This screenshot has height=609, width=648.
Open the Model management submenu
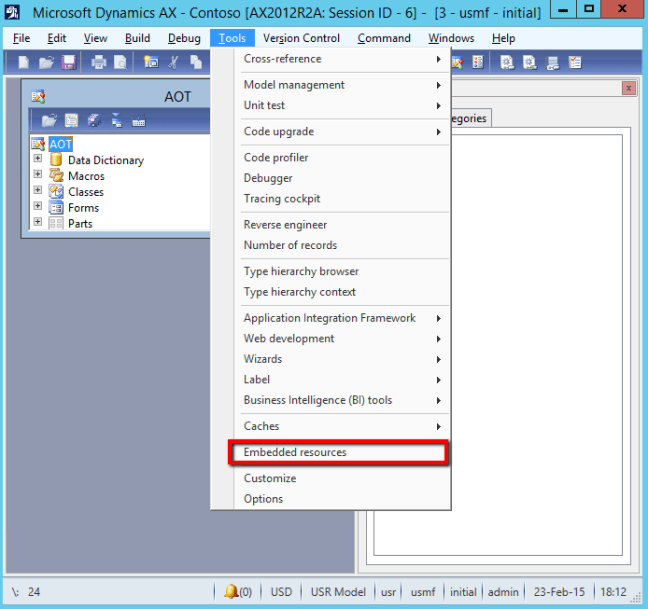coord(342,85)
